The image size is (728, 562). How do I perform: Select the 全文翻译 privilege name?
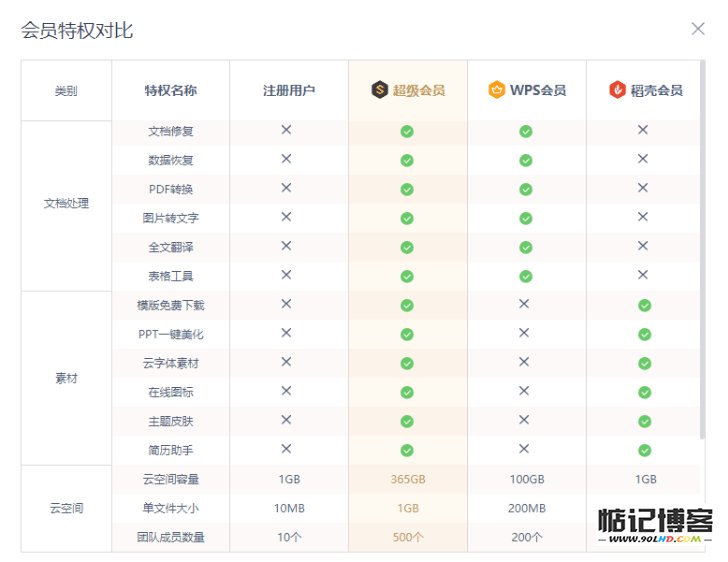point(170,248)
